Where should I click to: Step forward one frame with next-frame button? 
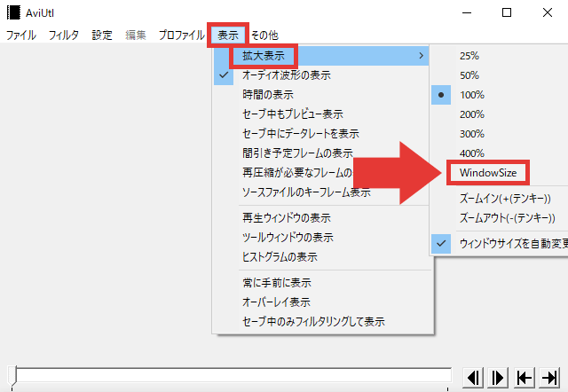[x=498, y=378]
